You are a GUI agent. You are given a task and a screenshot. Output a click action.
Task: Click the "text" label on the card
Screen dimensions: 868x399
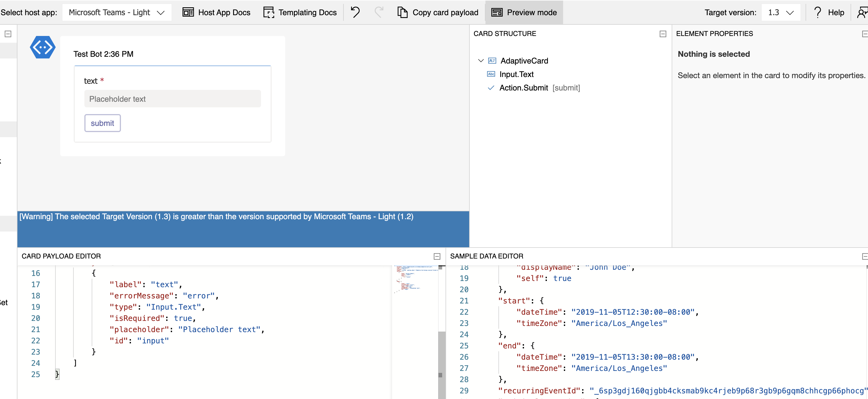pos(90,81)
